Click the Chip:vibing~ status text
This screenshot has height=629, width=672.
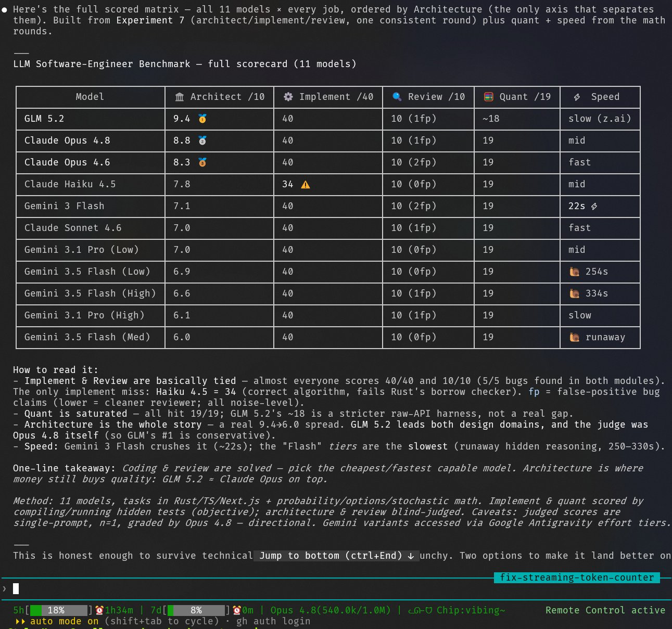(x=471, y=610)
